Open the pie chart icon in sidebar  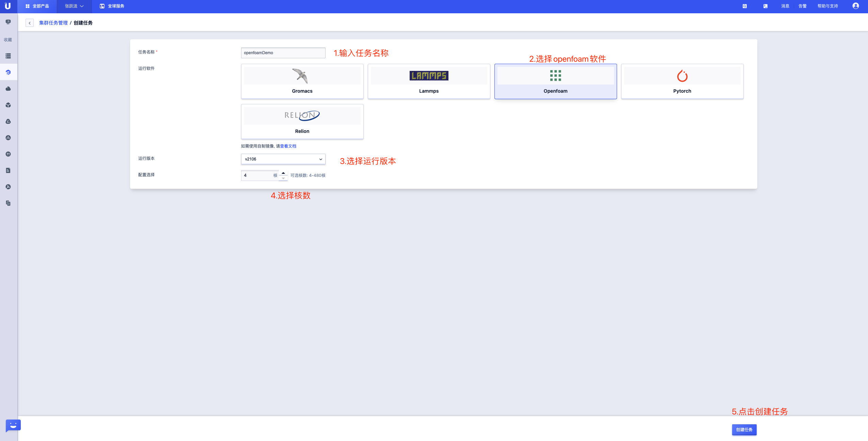[x=8, y=187]
